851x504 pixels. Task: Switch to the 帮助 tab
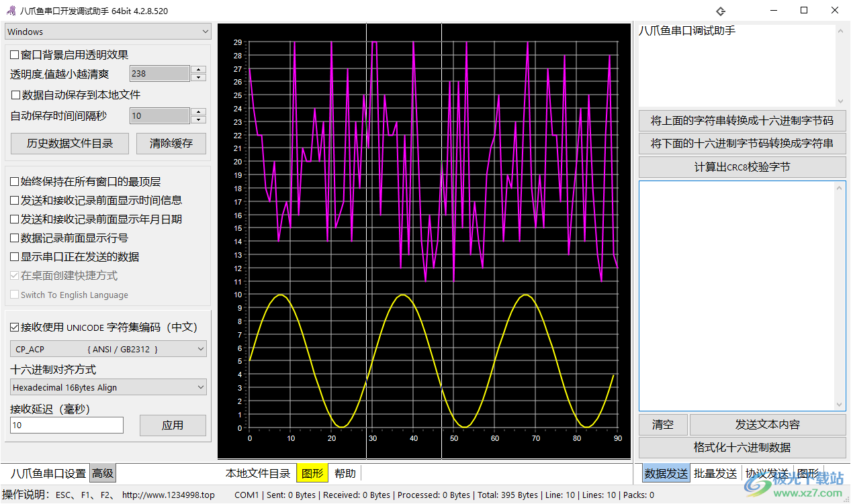click(x=345, y=474)
